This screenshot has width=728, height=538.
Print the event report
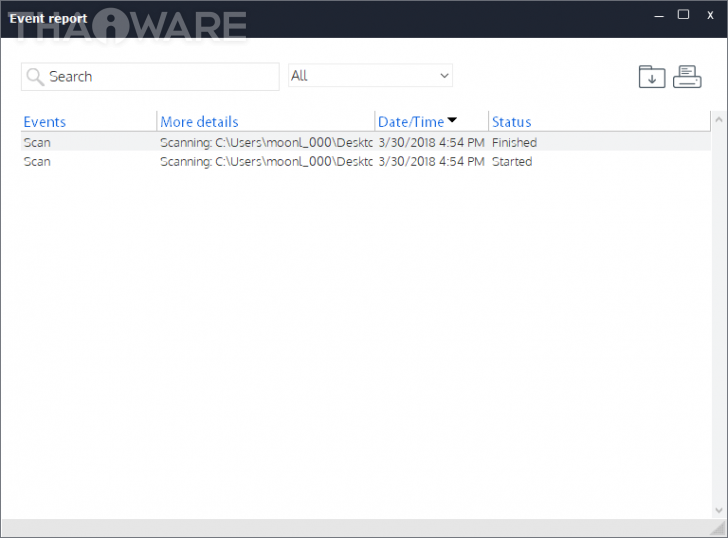(687, 77)
